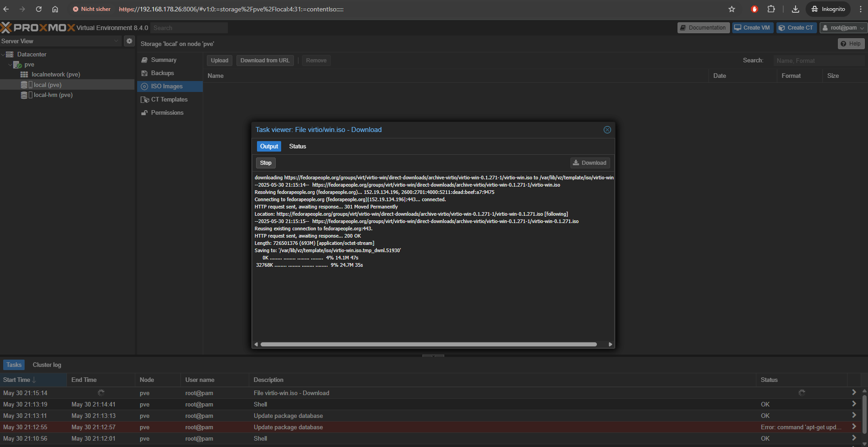Switch to the Cluster log tab
Image resolution: width=868 pixels, height=447 pixels.
click(x=47, y=365)
